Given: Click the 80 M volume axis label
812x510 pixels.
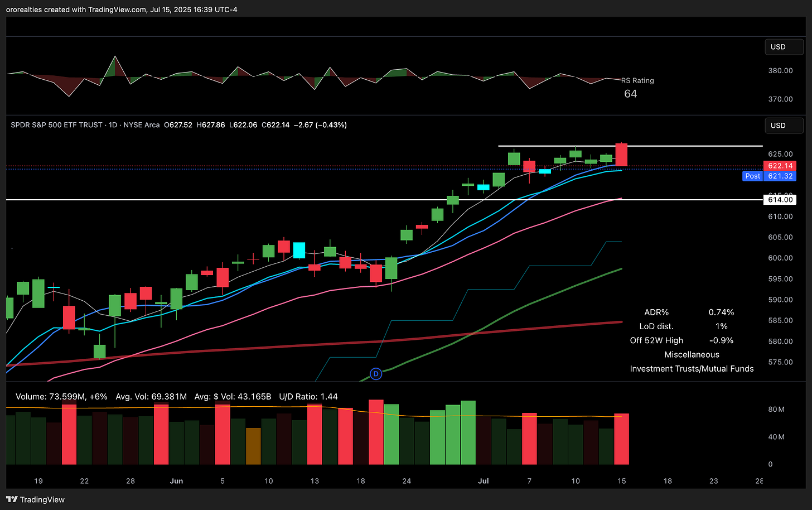Looking at the screenshot, I should coord(776,409).
